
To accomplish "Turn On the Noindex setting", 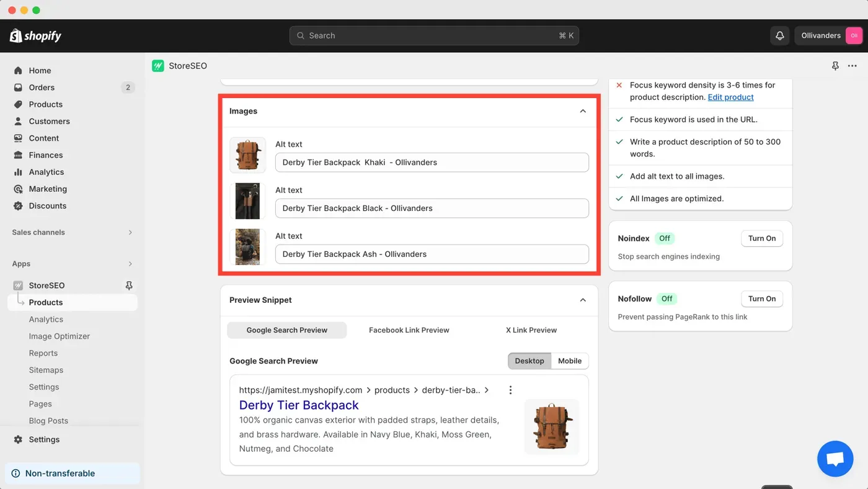I will (x=762, y=238).
